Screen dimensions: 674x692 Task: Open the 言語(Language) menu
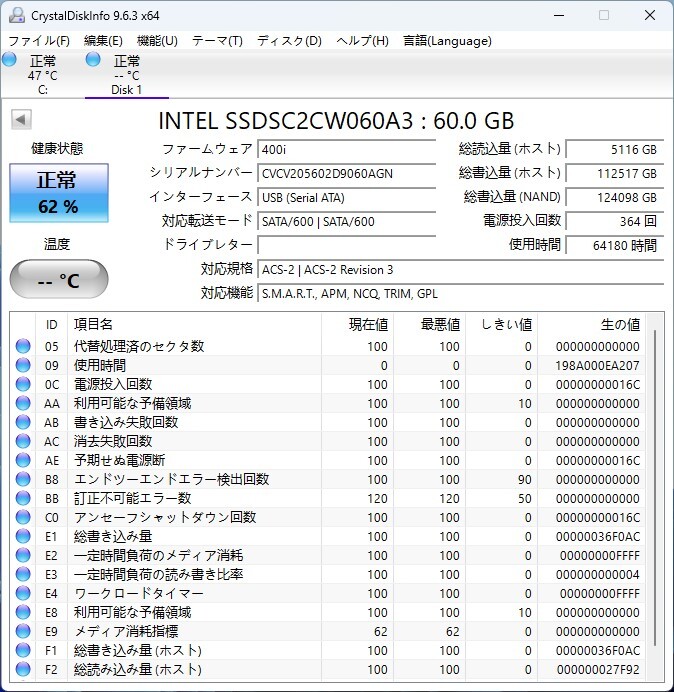pyautogui.click(x=447, y=41)
